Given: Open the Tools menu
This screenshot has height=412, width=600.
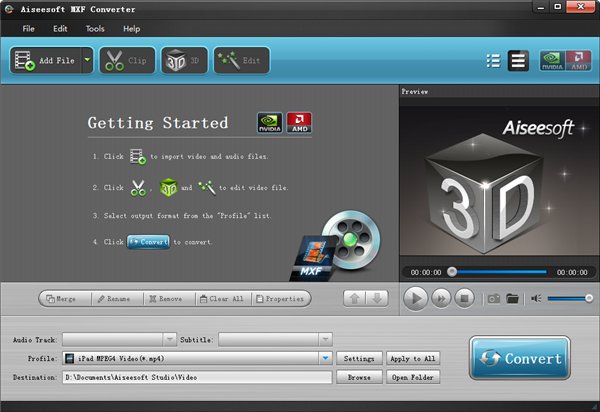Looking at the screenshot, I should (x=95, y=29).
